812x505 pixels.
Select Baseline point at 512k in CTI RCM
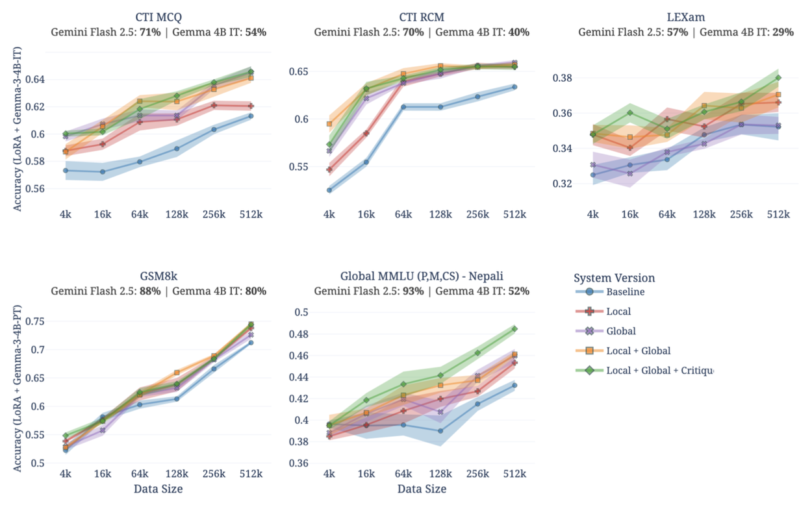tap(514, 86)
